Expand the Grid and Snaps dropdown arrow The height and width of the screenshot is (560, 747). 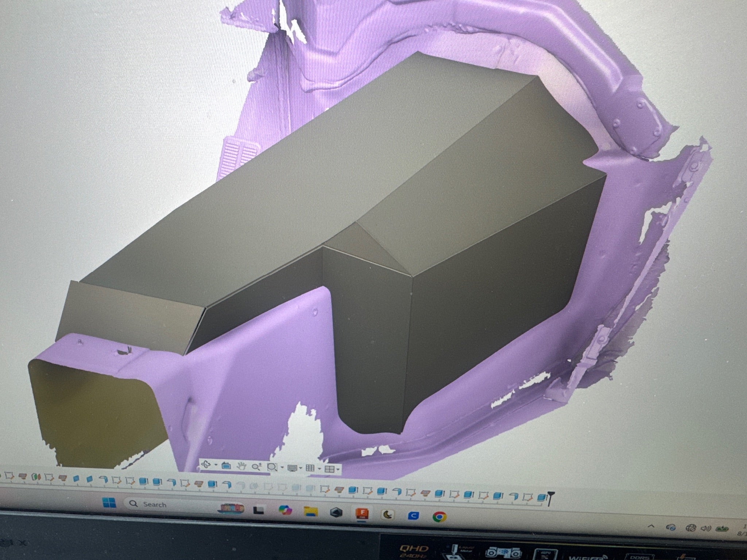[320, 468]
